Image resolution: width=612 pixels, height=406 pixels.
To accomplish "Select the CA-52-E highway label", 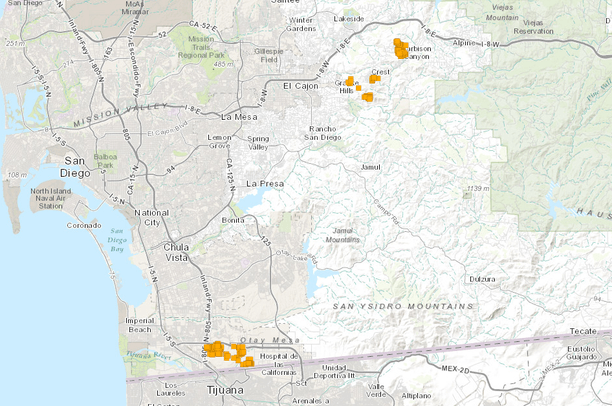I will (203, 26).
